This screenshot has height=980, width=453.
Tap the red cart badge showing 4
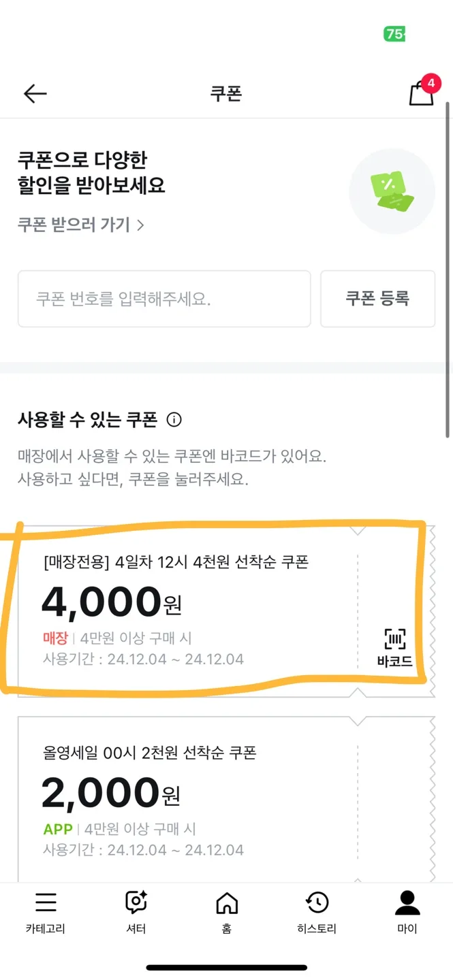pyautogui.click(x=431, y=84)
